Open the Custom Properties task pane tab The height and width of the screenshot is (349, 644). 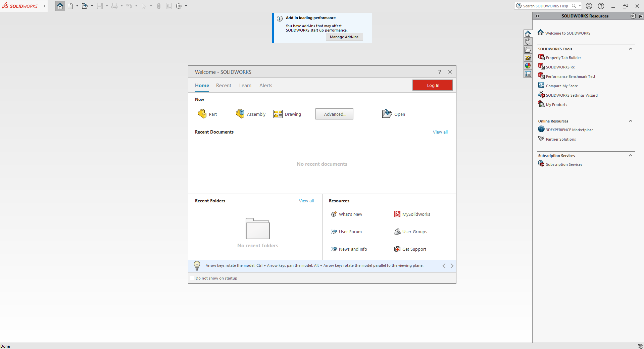[528, 74]
